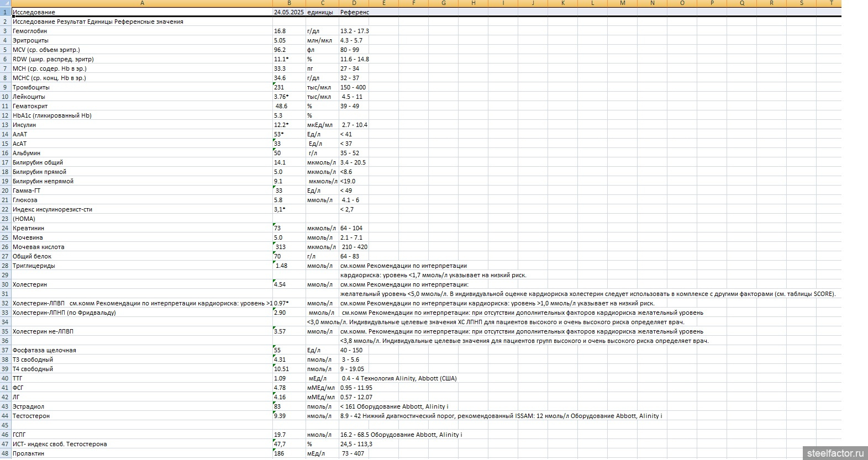This screenshot has height=460, width=868.
Task: Click the 'ТТГ' cell
Action: coord(142,378)
